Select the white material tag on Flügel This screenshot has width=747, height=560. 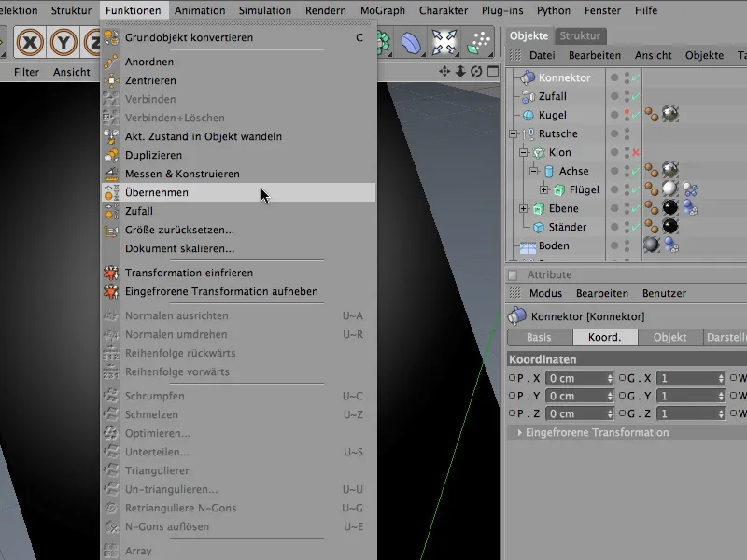pos(670,189)
